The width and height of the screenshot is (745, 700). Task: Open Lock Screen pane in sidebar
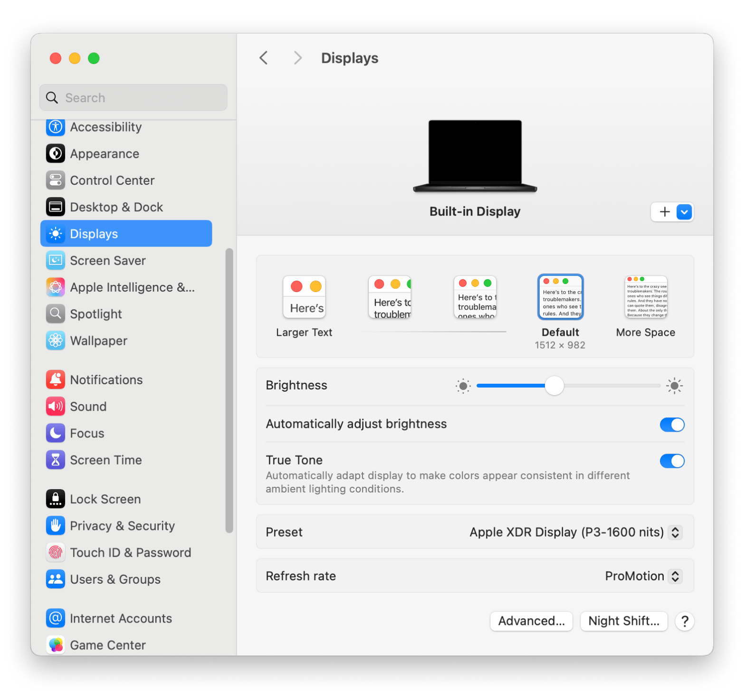coord(126,499)
